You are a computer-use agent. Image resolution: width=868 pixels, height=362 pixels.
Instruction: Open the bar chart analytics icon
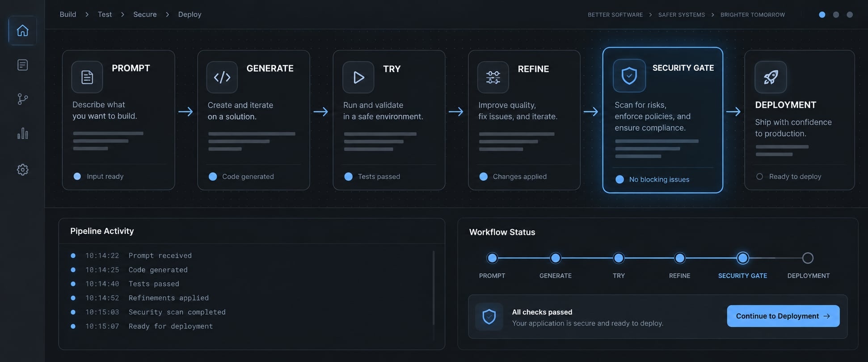22,133
